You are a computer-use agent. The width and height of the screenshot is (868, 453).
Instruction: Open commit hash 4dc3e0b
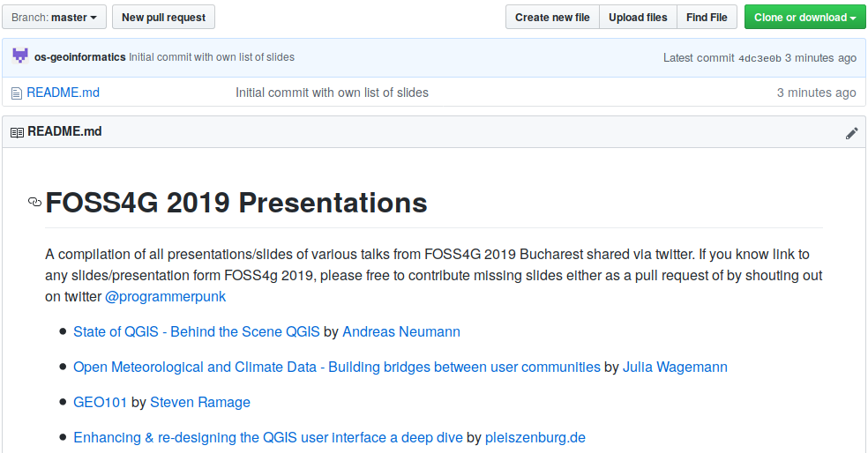click(759, 58)
